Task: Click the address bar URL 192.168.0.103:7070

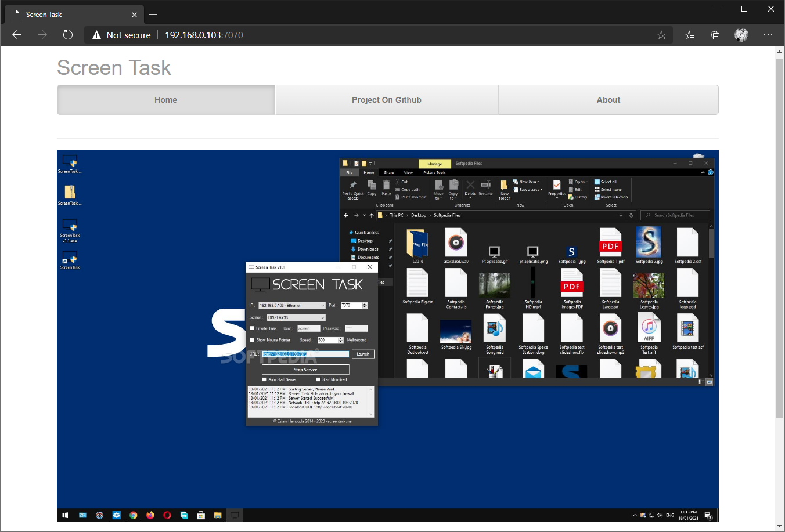Action: point(204,35)
